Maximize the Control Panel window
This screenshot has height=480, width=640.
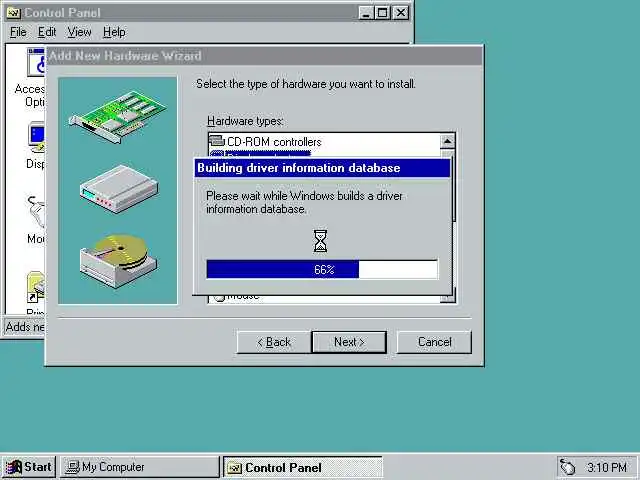coord(382,13)
